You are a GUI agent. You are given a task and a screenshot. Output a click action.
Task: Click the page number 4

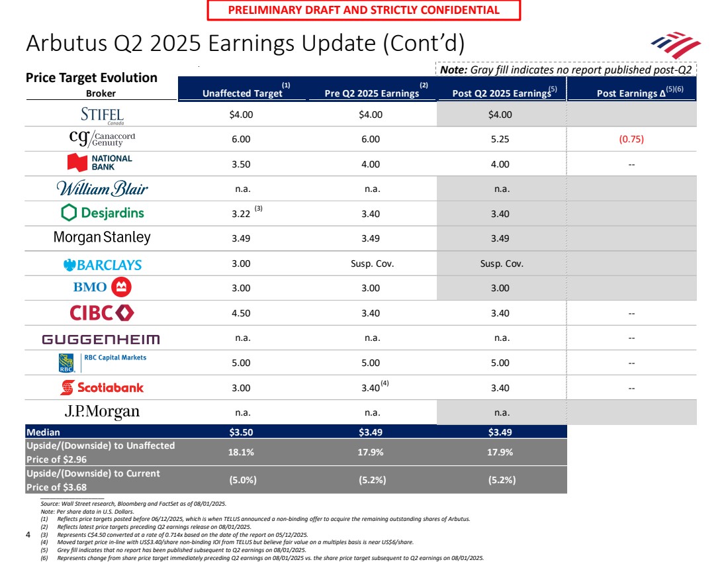click(28, 535)
